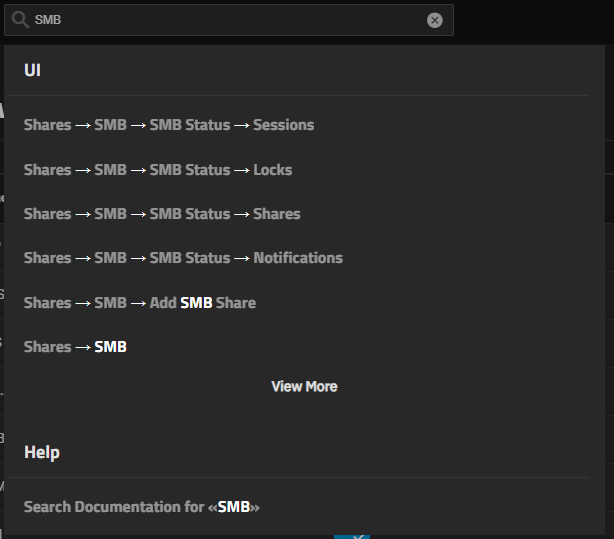Expand results with View More
614x539 pixels.
coord(304,387)
